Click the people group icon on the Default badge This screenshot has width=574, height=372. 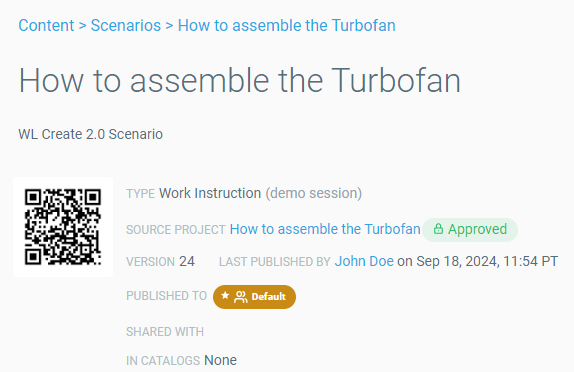[x=241, y=297]
